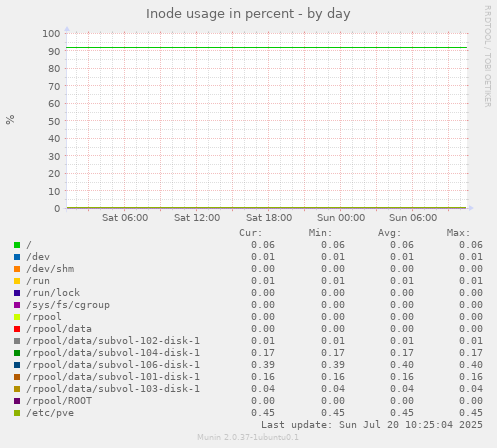Click the Cur value 0.06 for /

(263, 245)
